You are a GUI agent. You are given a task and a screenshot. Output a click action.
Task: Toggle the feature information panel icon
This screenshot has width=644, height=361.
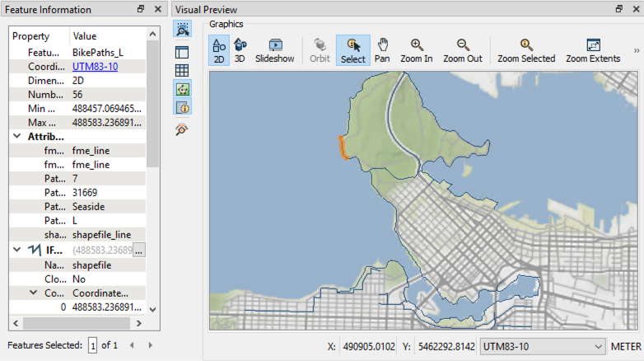pos(182,108)
